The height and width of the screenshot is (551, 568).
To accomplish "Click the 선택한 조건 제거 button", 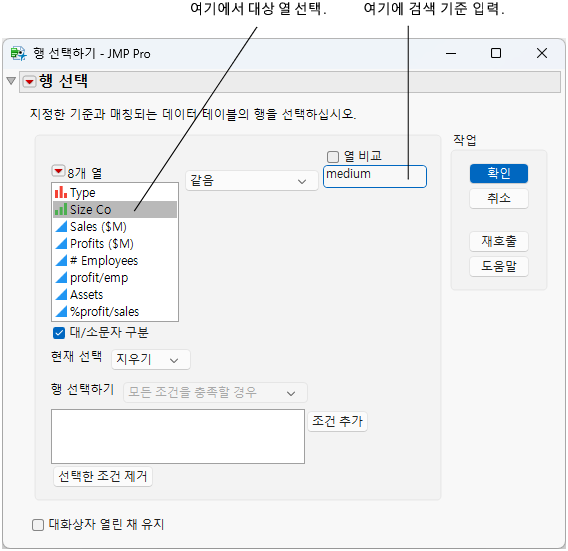I will pyautogui.click(x=103, y=476).
